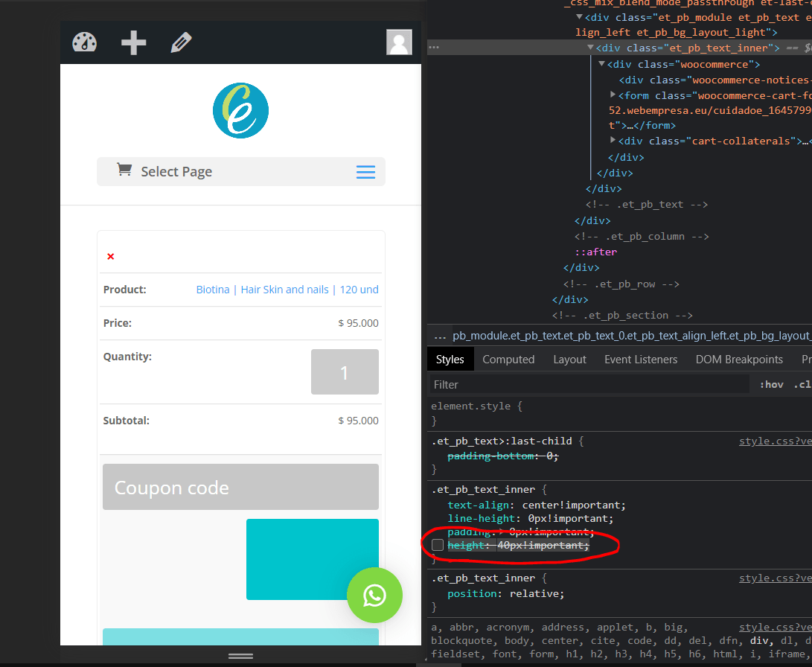The width and height of the screenshot is (812, 667).
Task: Open the shopping cart icon
Action: 124,169
